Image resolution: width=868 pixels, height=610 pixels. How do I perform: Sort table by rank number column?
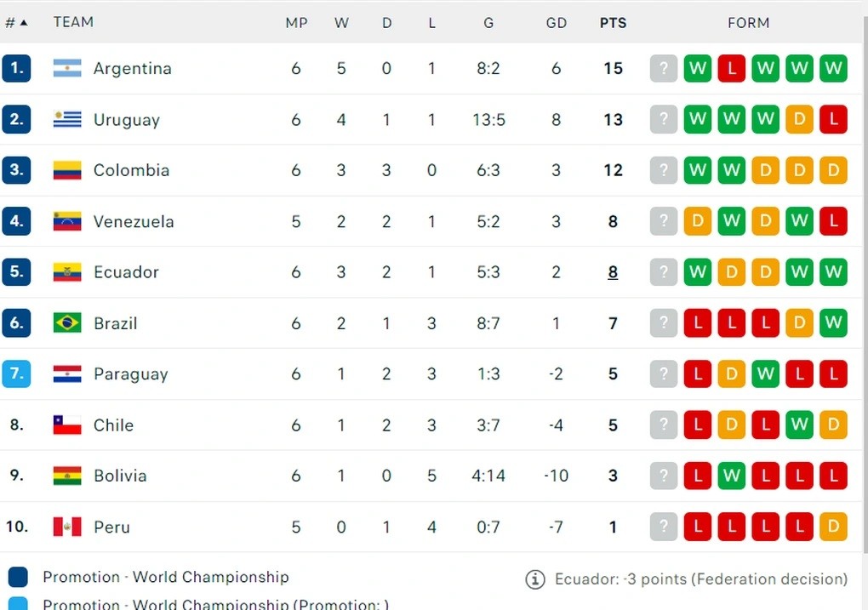click(16, 23)
